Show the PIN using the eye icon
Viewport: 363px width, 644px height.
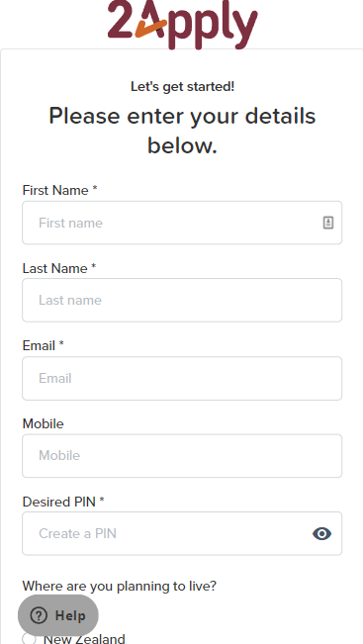321,533
